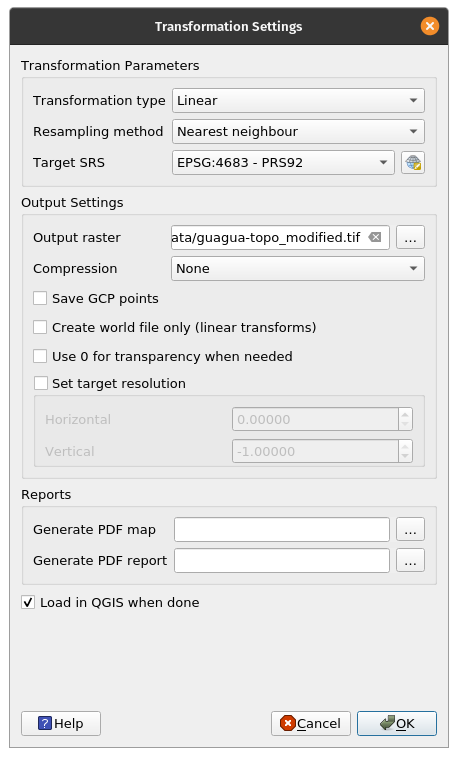This screenshot has width=458, height=757.
Task: Check Set target resolution option
Action: (x=41, y=383)
